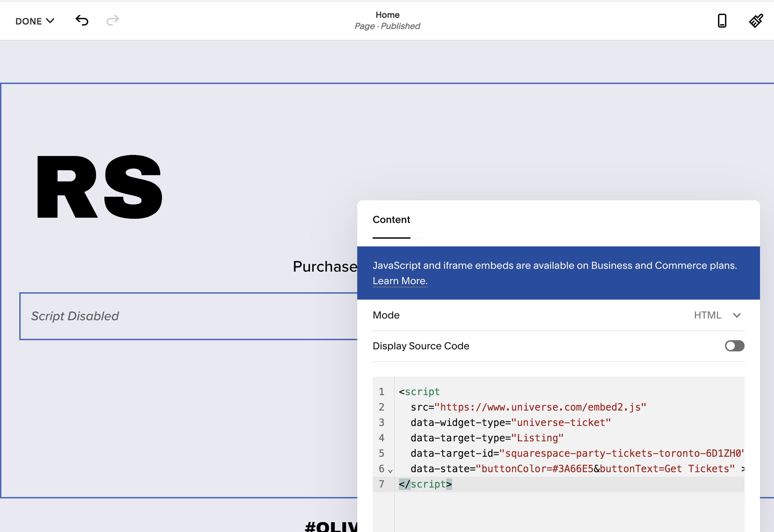The height and width of the screenshot is (532, 774).
Task: Open the DONE dropdown menu
Action: [35, 21]
